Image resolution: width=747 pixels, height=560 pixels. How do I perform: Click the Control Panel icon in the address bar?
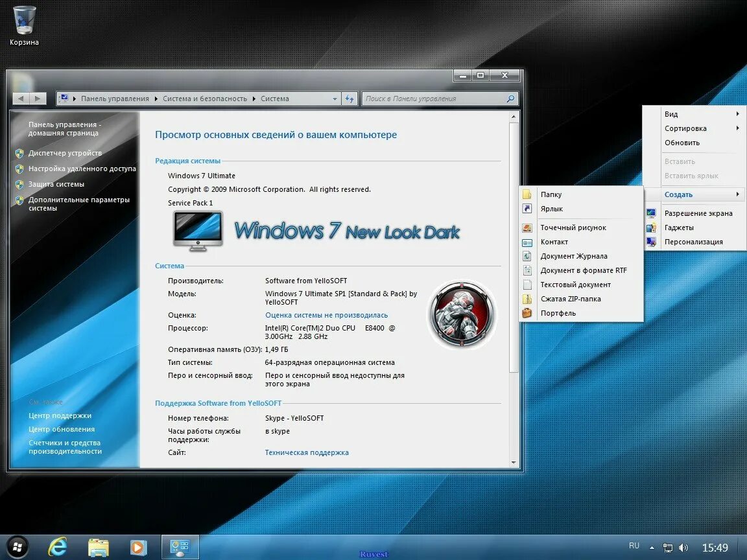tap(64, 99)
